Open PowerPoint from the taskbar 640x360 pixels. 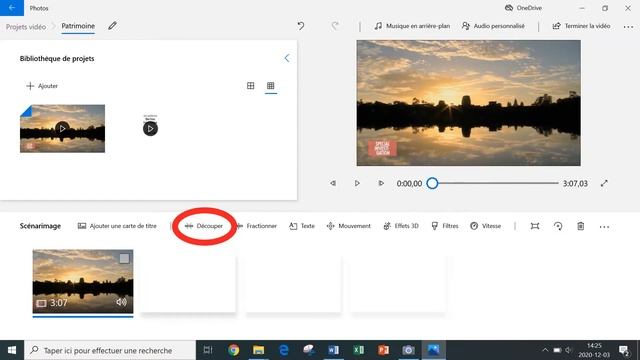click(383, 350)
